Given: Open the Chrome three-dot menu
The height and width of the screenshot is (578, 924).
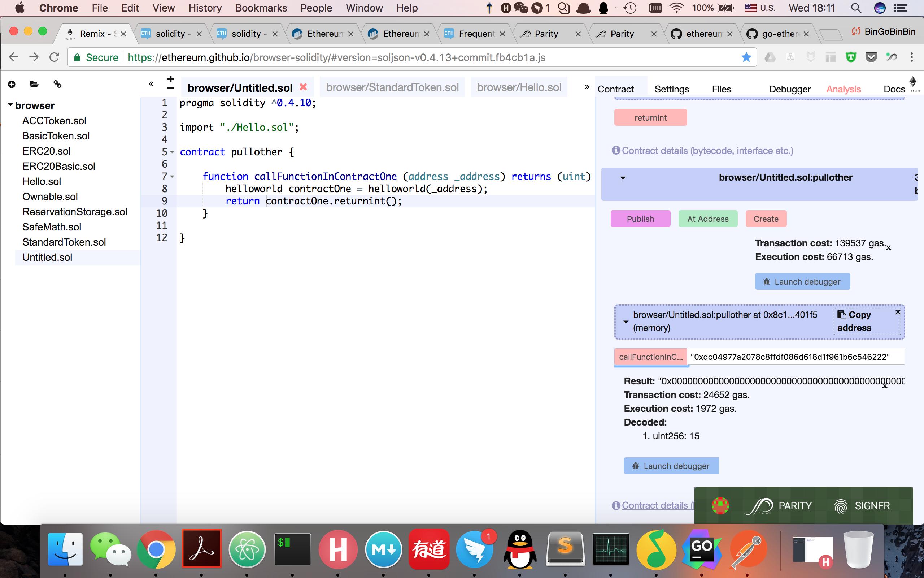Looking at the screenshot, I should [911, 57].
